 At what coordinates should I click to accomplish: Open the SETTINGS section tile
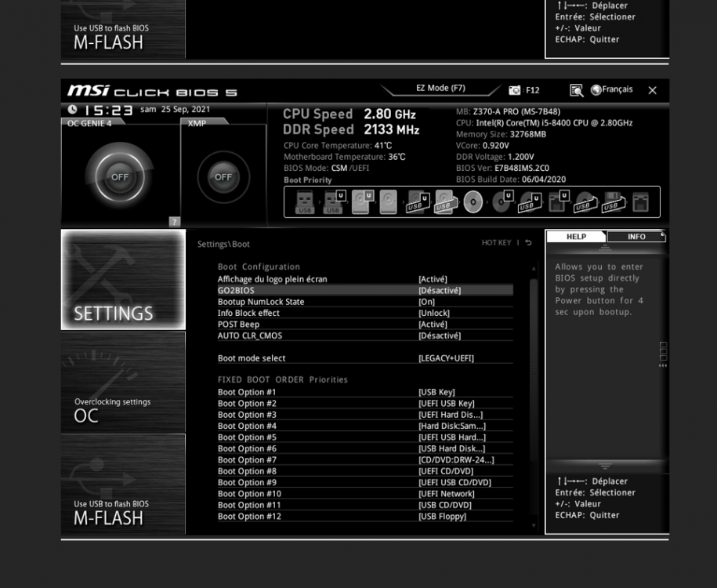pyautogui.click(x=123, y=280)
